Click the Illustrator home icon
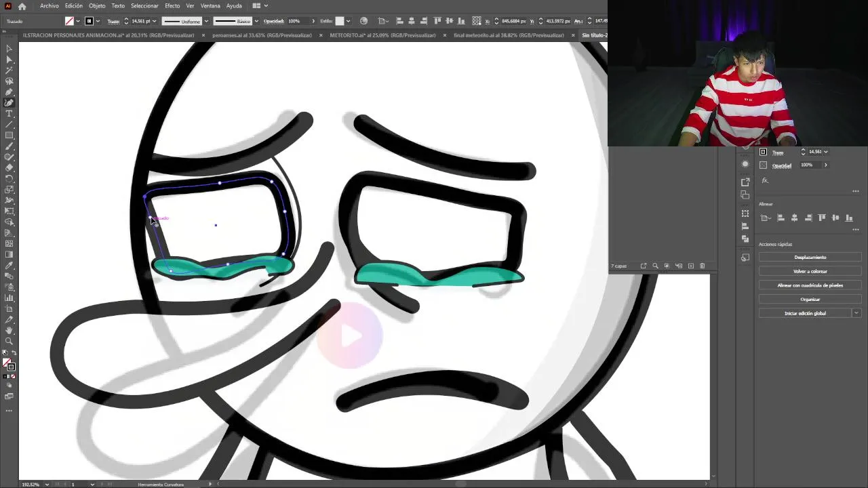This screenshot has height=488, width=868. (22, 6)
